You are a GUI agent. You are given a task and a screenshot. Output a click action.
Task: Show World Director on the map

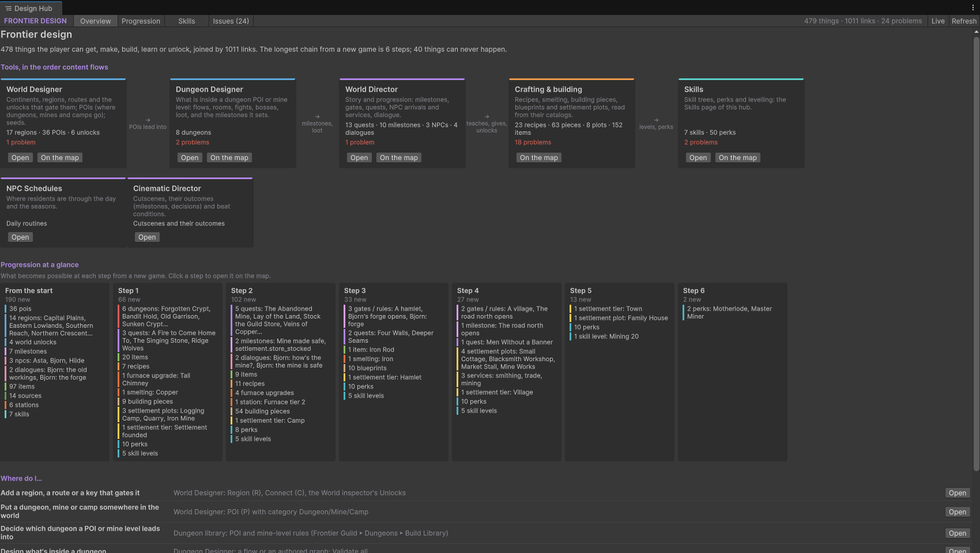pyautogui.click(x=398, y=158)
